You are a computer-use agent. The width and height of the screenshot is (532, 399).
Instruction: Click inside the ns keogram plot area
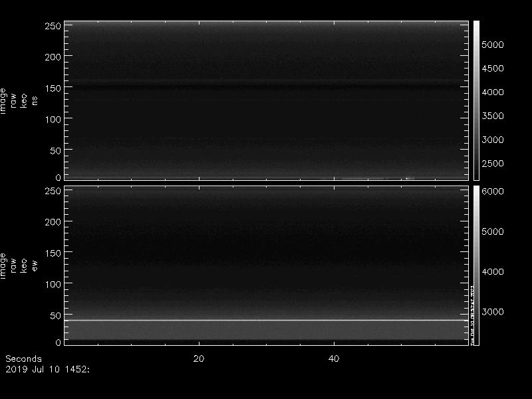(267, 100)
